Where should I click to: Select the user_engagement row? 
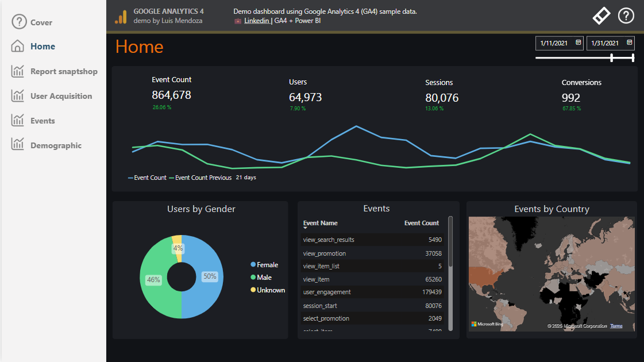[x=372, y=292]
